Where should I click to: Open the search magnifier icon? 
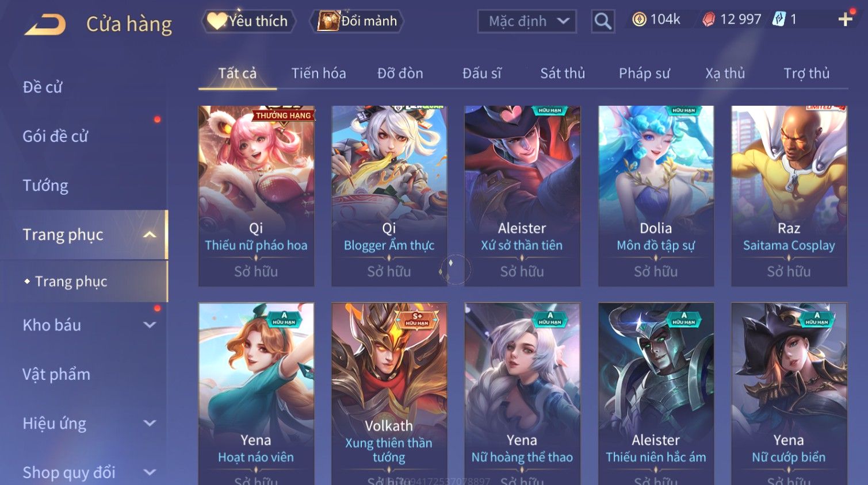click(603, 21)
